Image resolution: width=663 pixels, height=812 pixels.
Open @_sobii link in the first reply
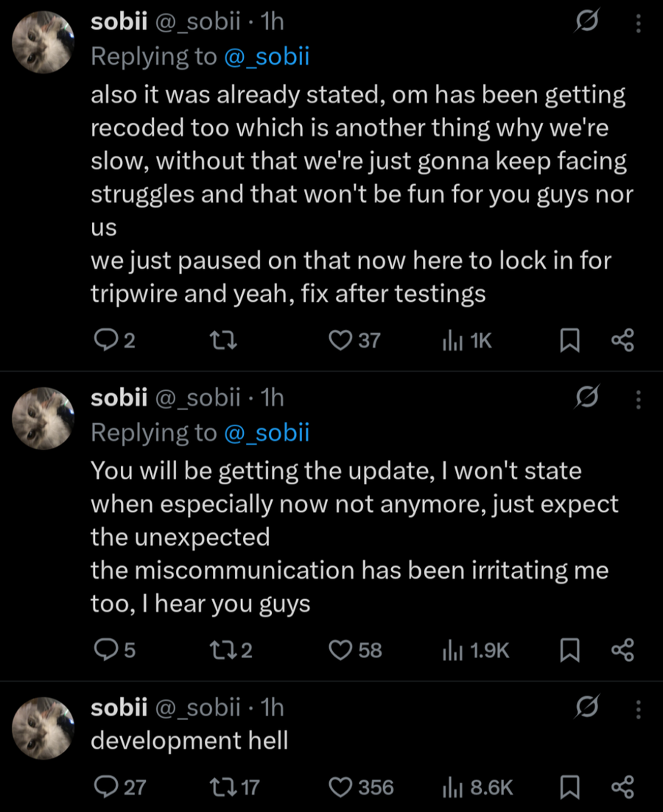266,57
